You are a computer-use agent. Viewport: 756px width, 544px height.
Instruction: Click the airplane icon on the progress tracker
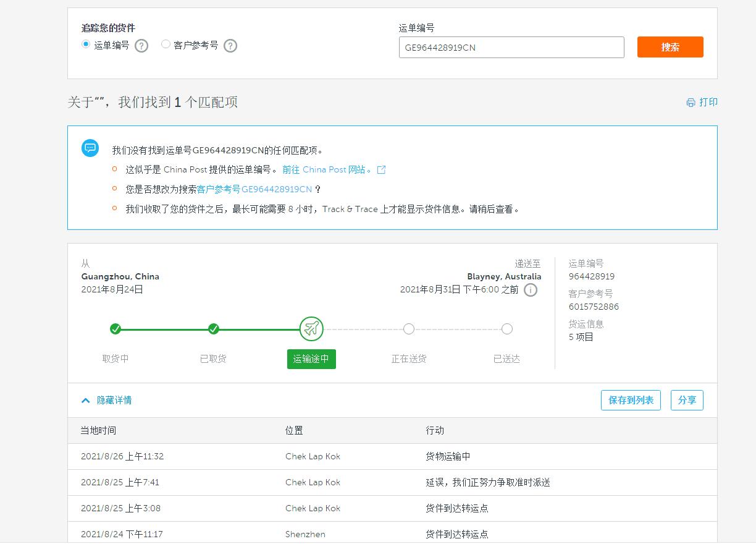coord(311,329)
